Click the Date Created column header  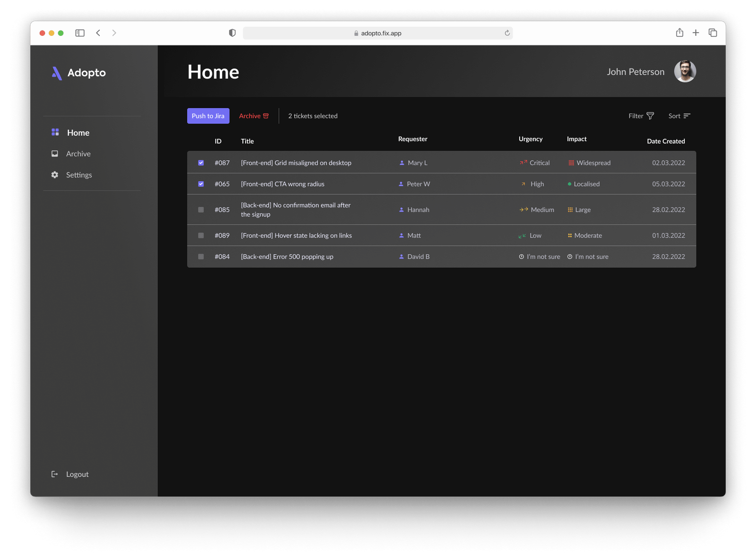pyautogui.click(x=666, y=141)
